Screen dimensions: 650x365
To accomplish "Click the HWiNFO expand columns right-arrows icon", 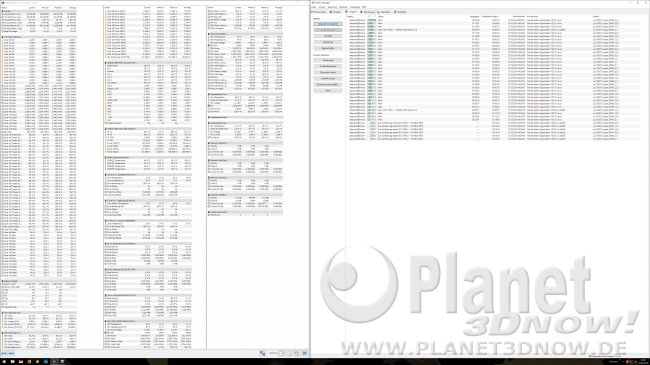I will [x=11, y=353].
